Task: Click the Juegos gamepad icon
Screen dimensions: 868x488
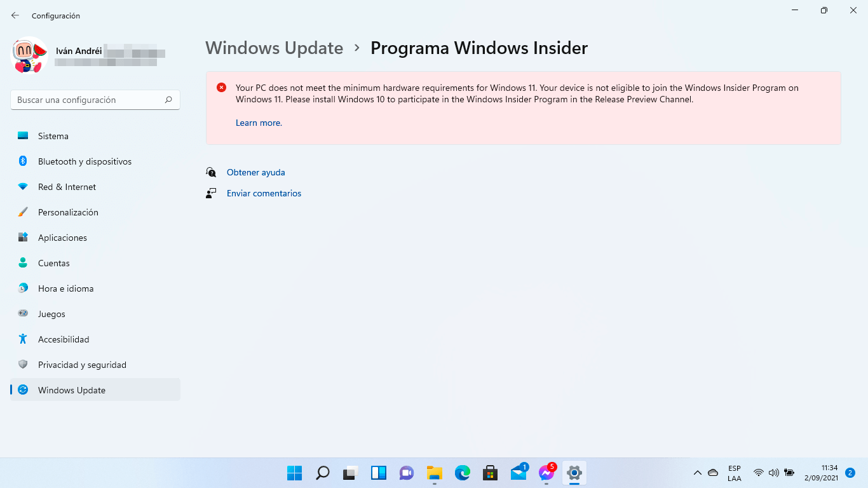Action: (x=23, y=314)
